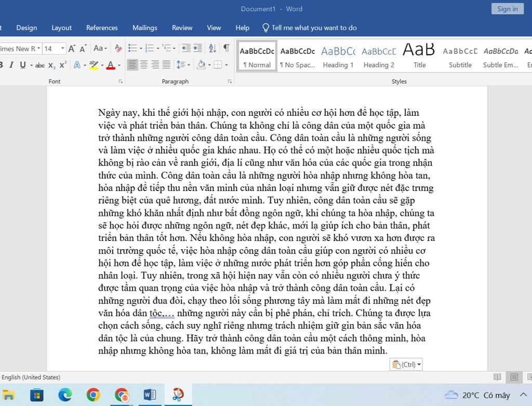
Task: Apply borders to paragraph
Action: pos(218,65)
